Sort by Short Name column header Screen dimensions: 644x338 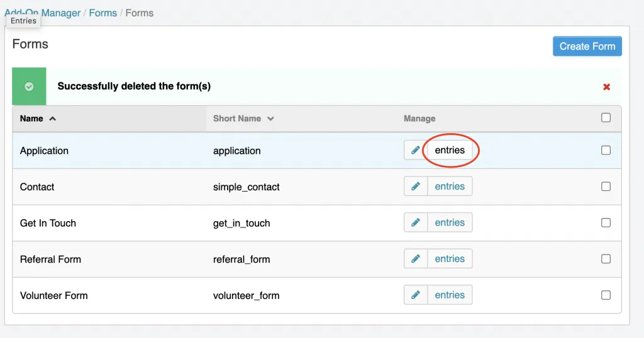[x=243, y=119]
